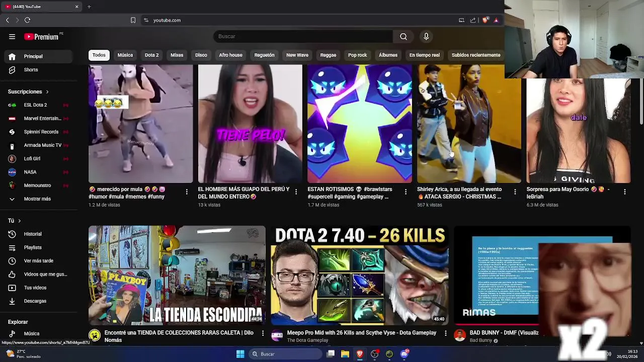644x362 pixels.
Task: Select the Álbumes filter chip
Action: pyautogui.click(x=388, y=55)
